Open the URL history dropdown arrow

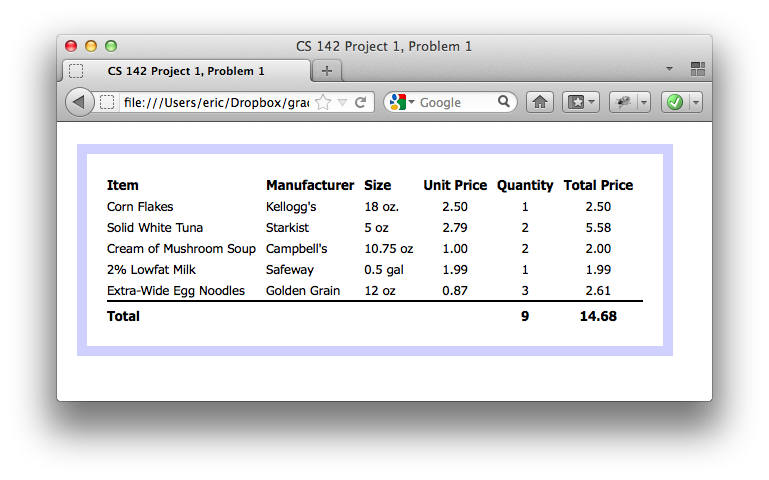(342, 102)
